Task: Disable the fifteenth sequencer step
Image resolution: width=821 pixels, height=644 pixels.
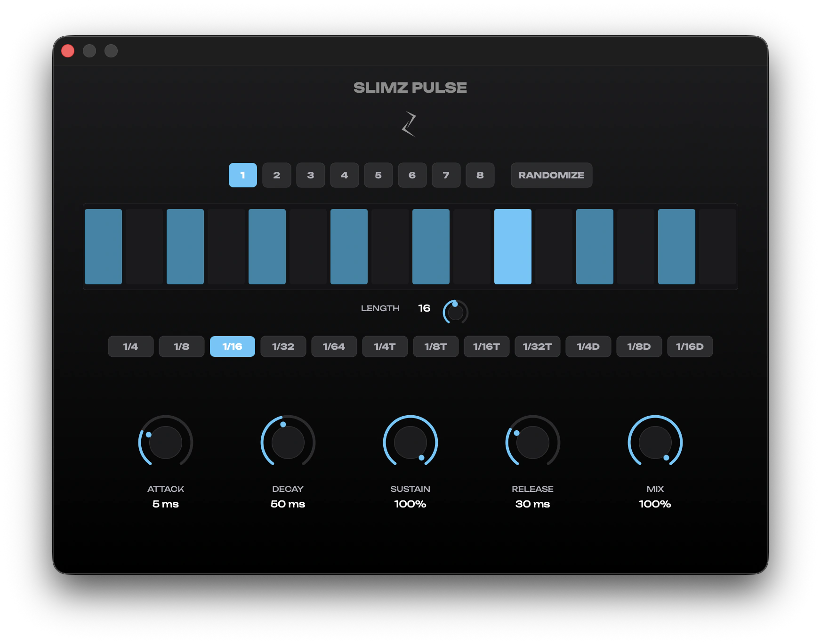Action: pyautogui.click(x=677, y=247)
